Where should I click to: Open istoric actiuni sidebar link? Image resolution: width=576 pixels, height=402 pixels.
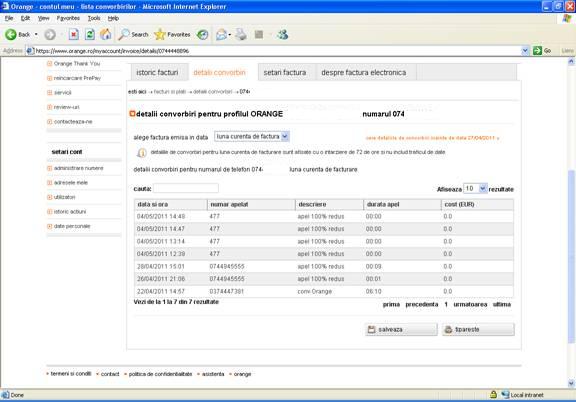point(70,212)
